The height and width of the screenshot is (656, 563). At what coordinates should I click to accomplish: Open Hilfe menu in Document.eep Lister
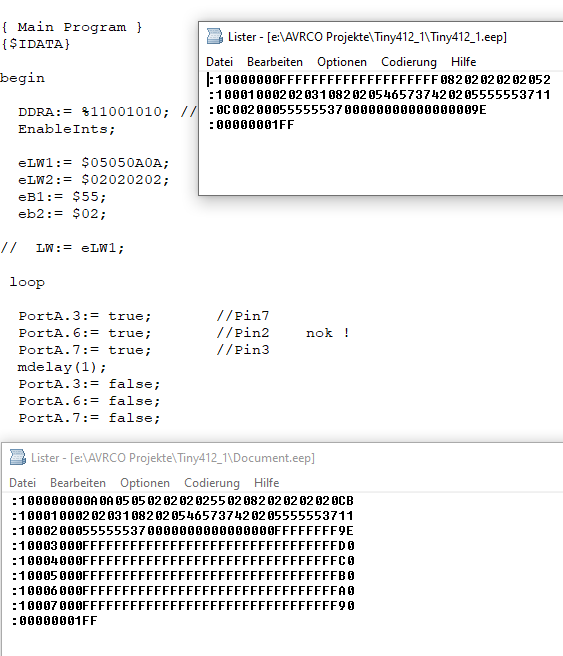[266, 483]
